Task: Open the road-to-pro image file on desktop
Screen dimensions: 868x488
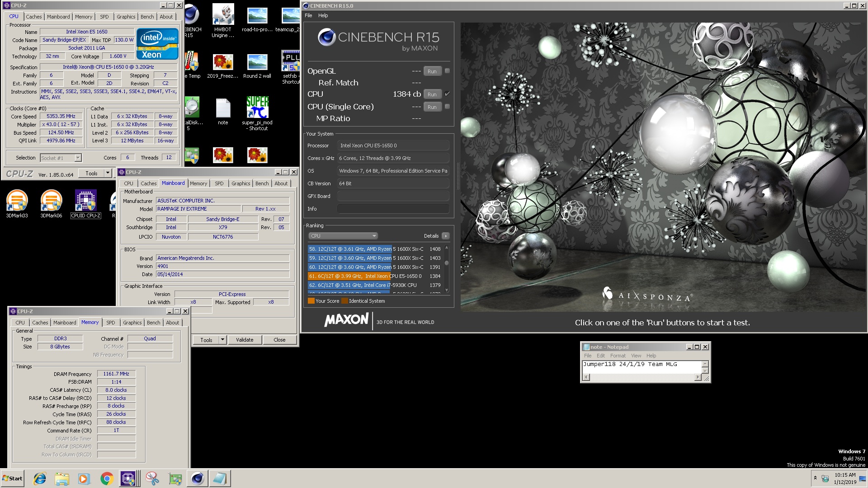Action: point(257,20)
